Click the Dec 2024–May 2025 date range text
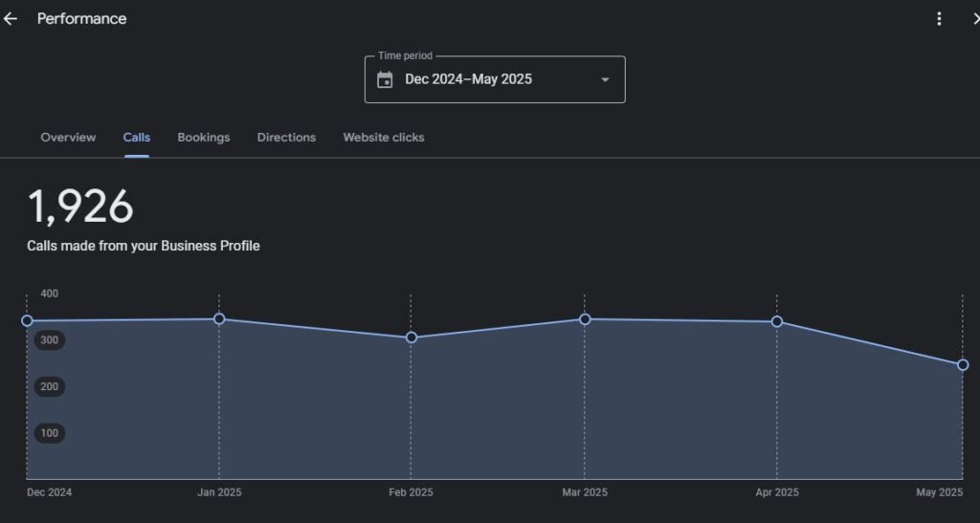Screen dimensions: 980x523 468,79
